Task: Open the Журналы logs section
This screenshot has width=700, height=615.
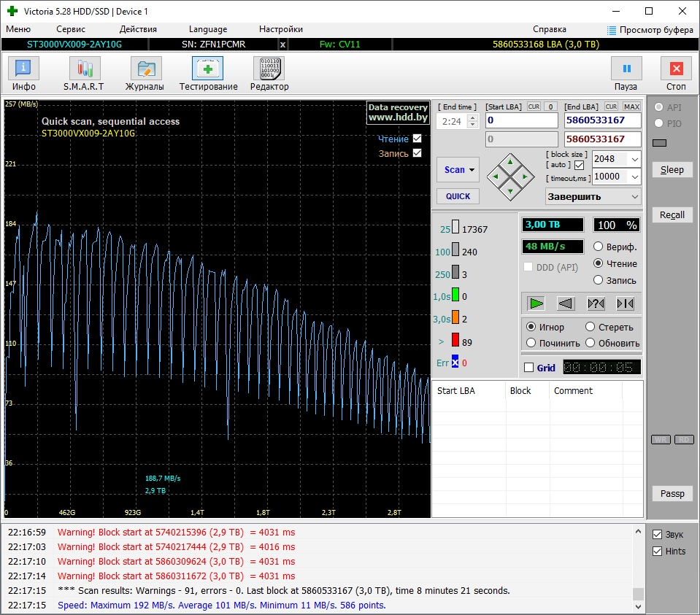Action: (145, 74)
